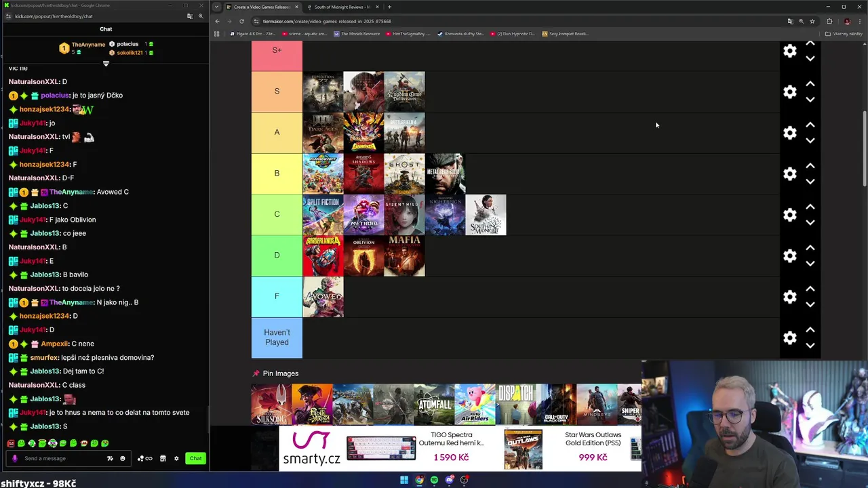This screenshot has height=488, width=868.
Task: Open browser extensions puzzle icon
Action: (x=829, y=21)
